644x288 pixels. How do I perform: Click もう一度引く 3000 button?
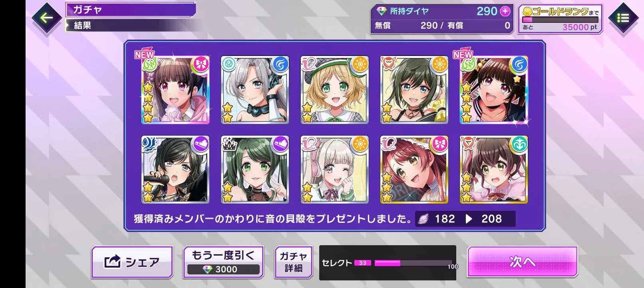point(223,262)
